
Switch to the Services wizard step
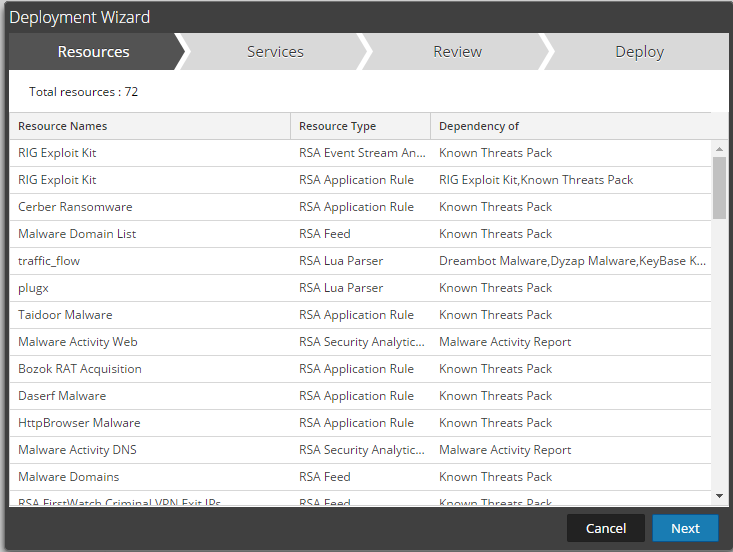tap(275, 52)
